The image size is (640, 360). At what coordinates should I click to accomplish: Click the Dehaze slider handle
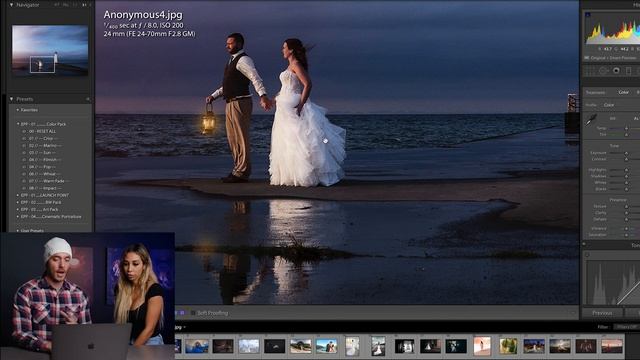point(627,219)
